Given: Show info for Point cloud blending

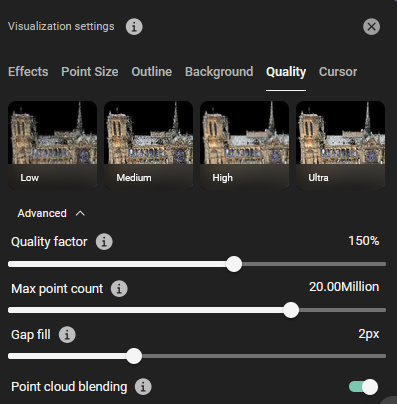Looking at the screenshot, I should (143, 387).
